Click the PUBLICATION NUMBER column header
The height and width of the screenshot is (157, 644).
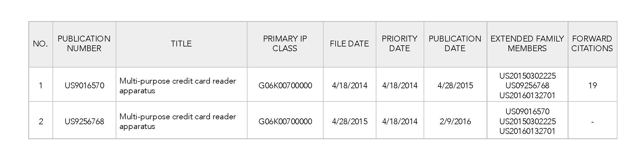84,44
